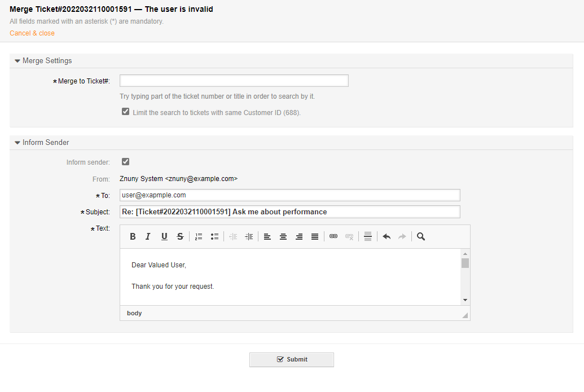Click the Submit button
The width and height of the screenshot is (584, 392).
click(x=292, y=360)
